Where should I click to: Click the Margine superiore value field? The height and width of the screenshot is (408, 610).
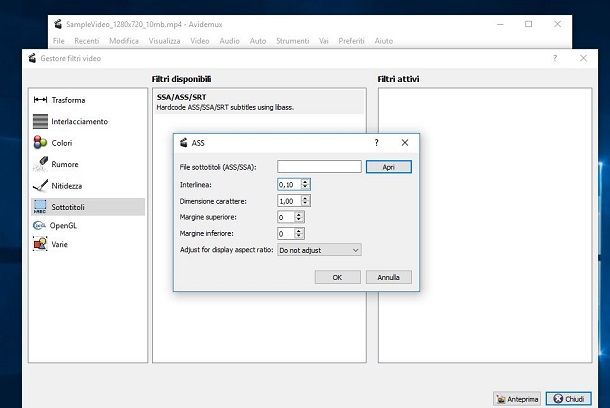pyautogui.click(x=286, y=217)
